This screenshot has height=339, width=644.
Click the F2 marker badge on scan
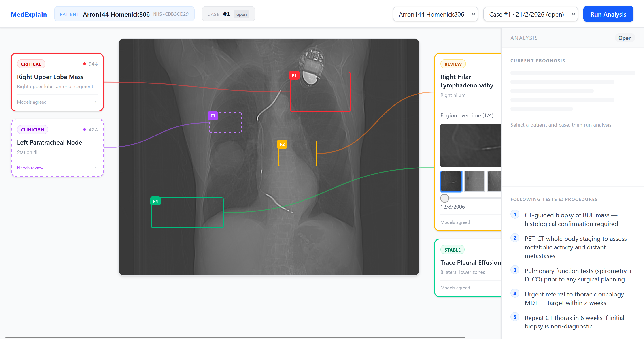(282, 144)
